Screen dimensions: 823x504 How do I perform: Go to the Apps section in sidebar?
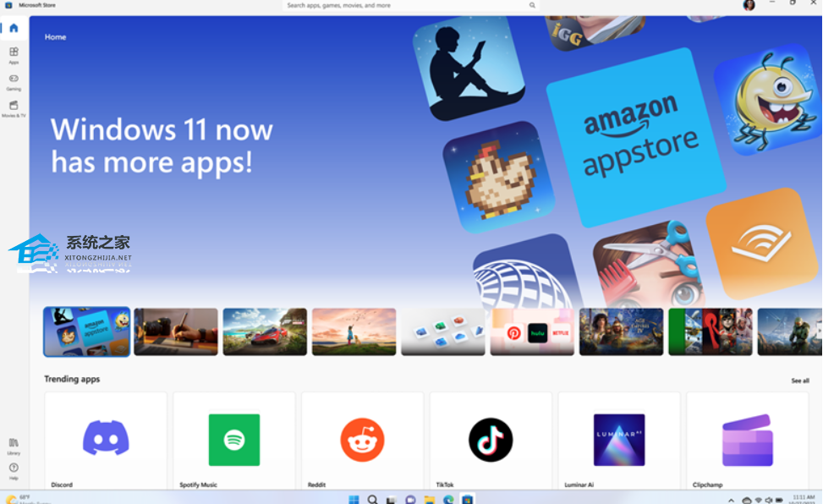[14, 55]
